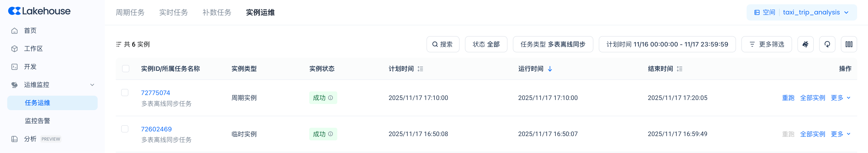Click the refresh icon button
This screenshot has width=868, height=153.
point(827,44)
